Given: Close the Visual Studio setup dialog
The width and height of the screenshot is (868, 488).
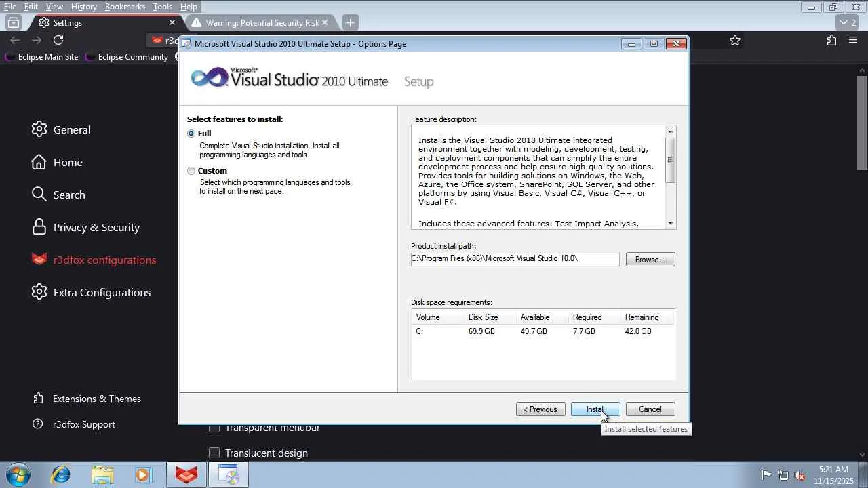Looking at the screenshot, I should point(676,44).
